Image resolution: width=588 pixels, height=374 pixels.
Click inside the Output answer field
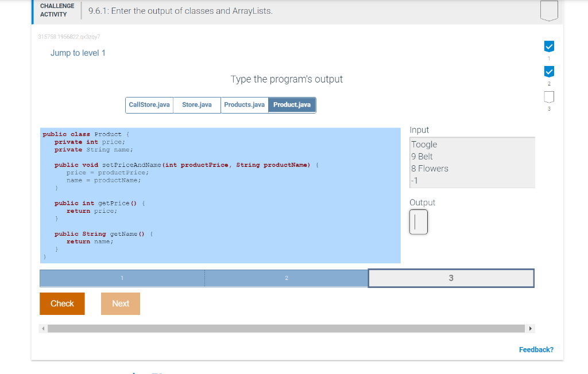coord(418,221)
